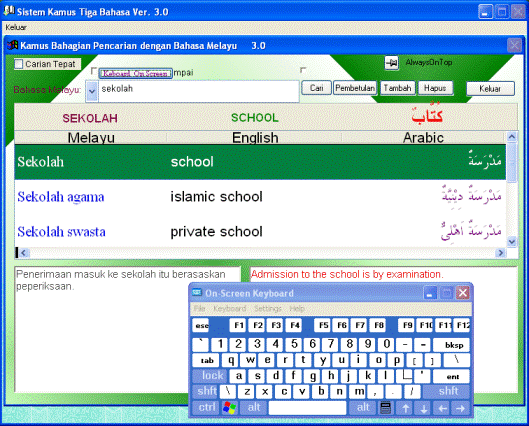Toggle the Keyboard On Screen checkbox
This screenshot has height=426, width=529.
94,71
